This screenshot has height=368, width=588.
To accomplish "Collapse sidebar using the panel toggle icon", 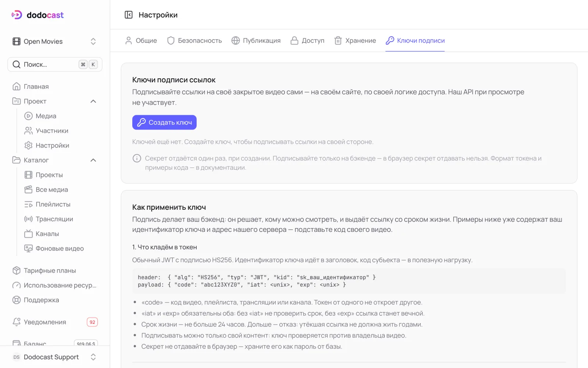I will 129,15.
